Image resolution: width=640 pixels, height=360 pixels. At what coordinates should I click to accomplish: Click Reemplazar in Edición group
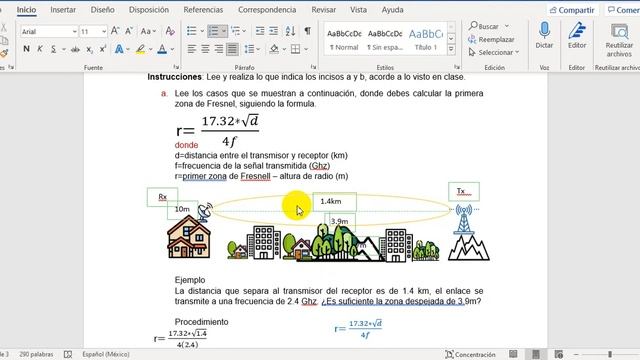[491, 40]
